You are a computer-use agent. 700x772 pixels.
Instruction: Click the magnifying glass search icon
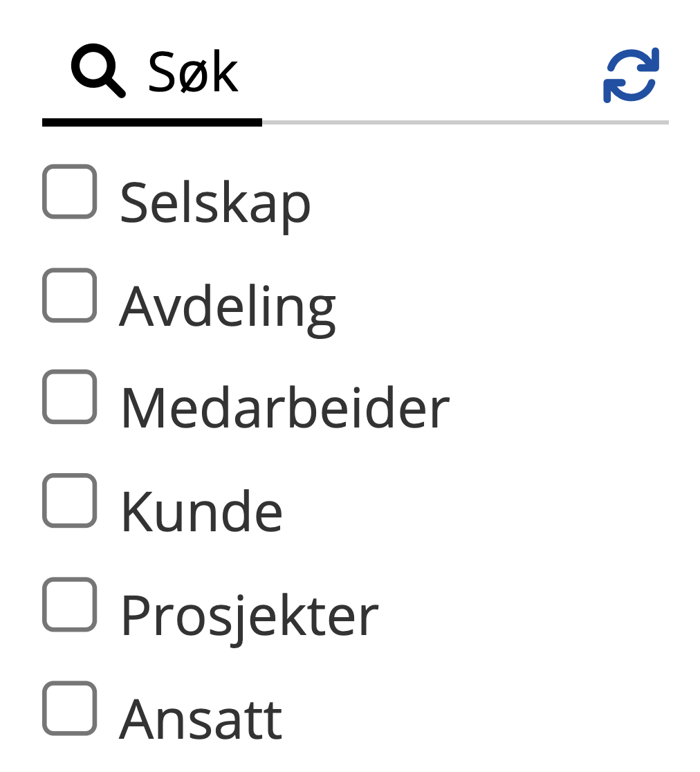coord(98,71)
